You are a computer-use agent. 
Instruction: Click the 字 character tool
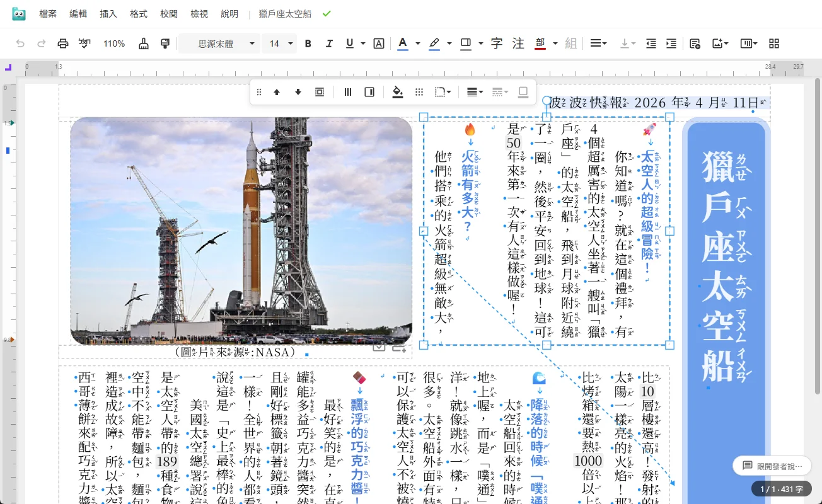tap(497, 43)
